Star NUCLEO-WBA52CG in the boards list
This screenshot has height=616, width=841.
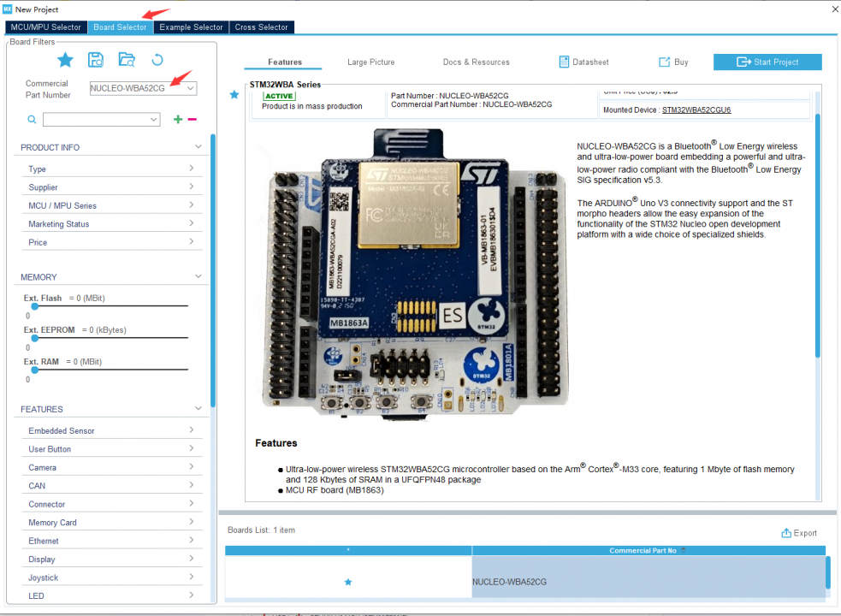pos(347,582)
